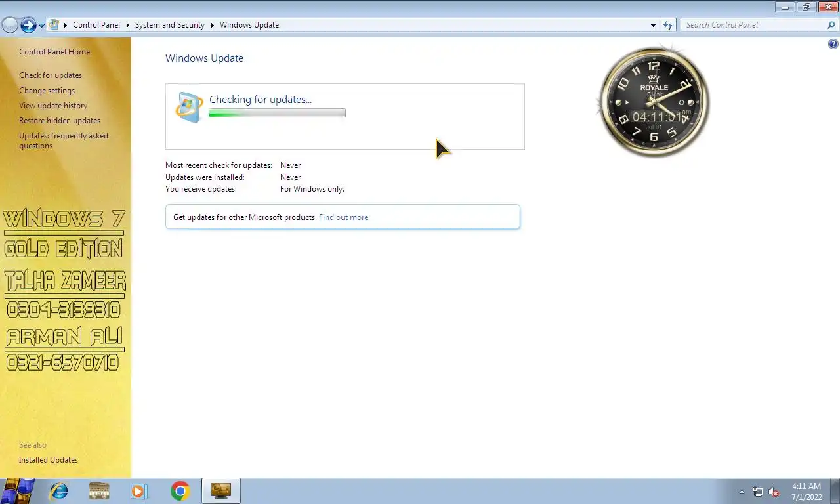Open the Start menu button

pos(17,491)
